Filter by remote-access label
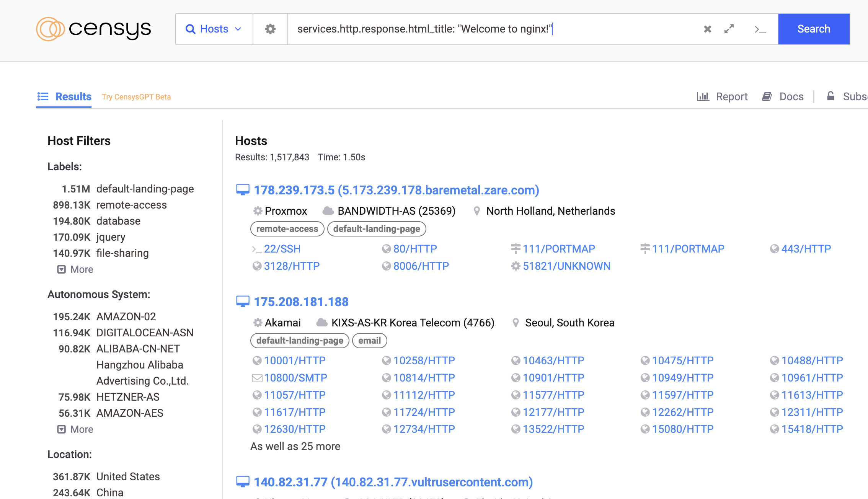The height and width of the screenshot is (499, 868). point(131,205)
